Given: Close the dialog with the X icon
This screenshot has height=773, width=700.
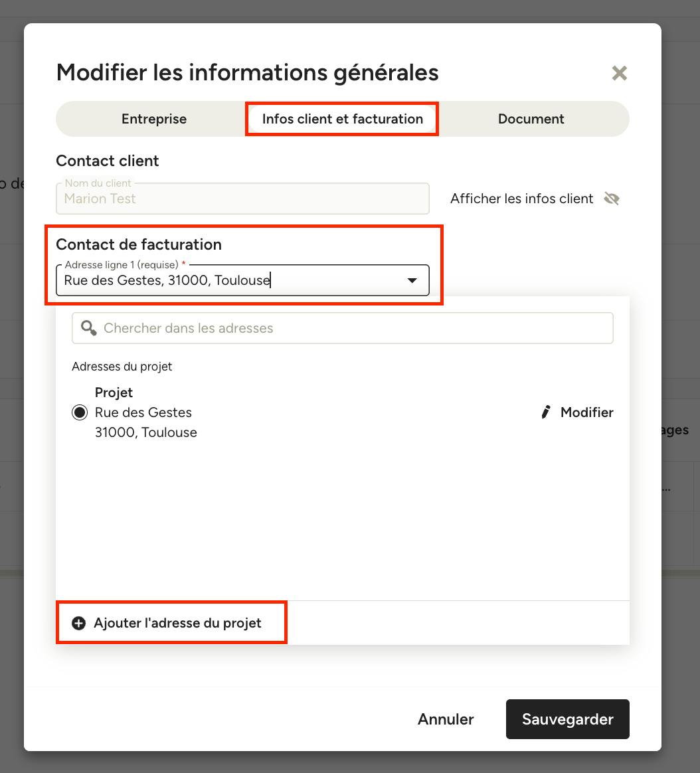Looking at the screenshot, I should point(619,74).
